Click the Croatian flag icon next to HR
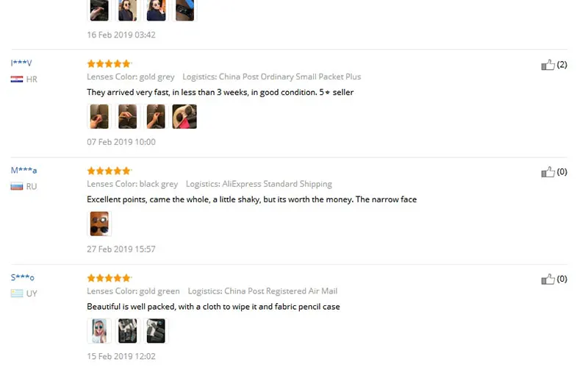This screenshot has width=588, height=370. click(x=17, y=79)
